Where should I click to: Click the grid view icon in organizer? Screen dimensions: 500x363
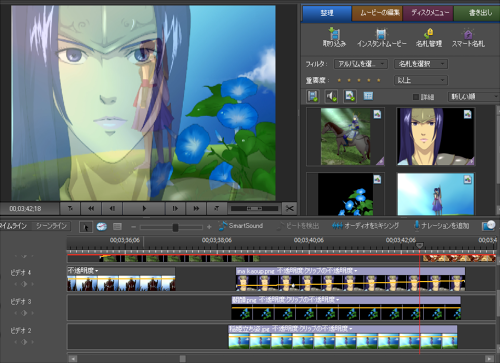[x=368, y=96]
